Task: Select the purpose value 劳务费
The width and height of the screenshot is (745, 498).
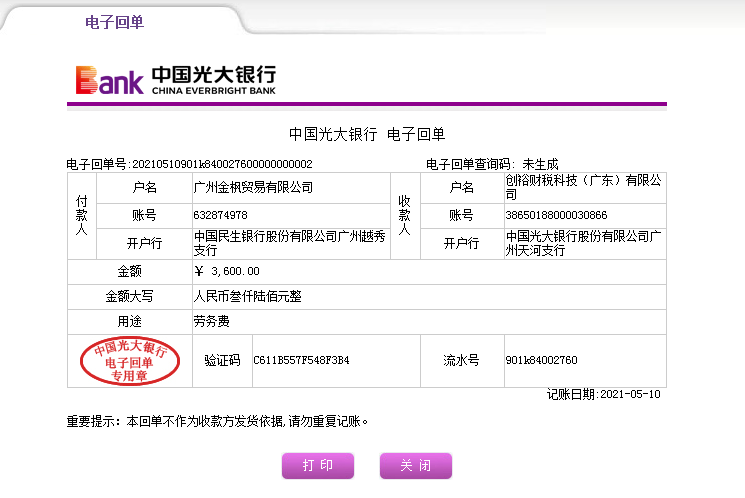Action: click(x=211, y=322)
